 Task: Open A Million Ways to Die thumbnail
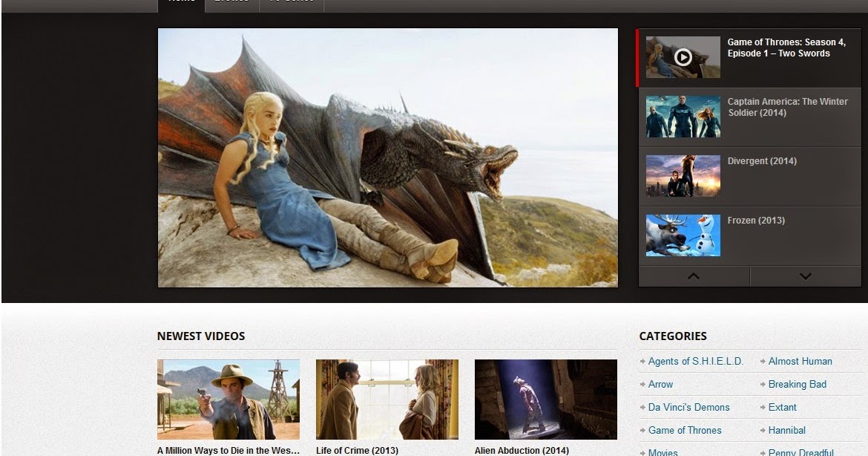pyautogui.click(x=228, y=400)
